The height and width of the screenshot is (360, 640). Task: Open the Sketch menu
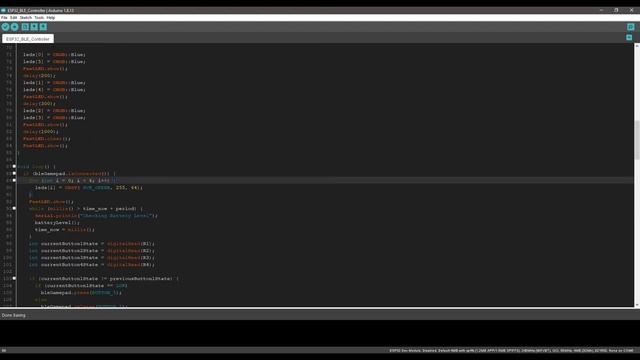tap(26, 18)
